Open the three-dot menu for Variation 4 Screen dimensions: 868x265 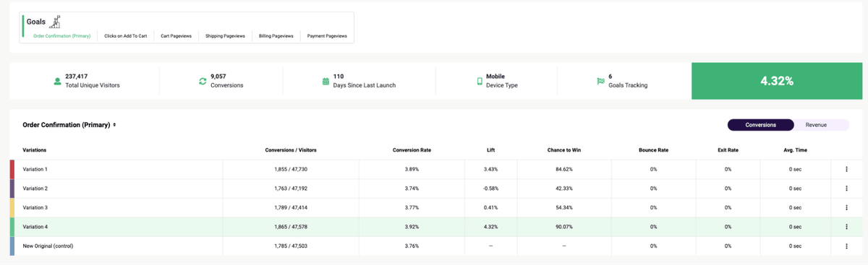pos(846,227)
